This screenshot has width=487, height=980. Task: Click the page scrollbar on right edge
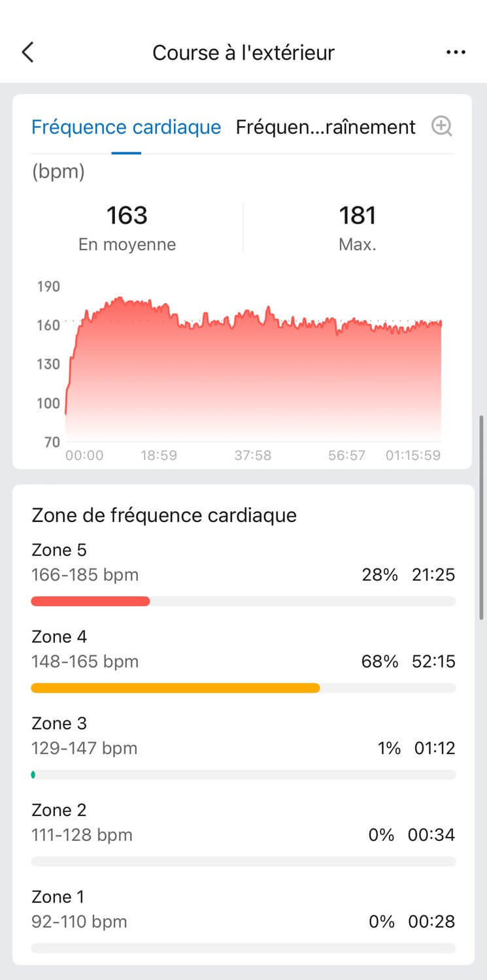click(x=482, y=516)
